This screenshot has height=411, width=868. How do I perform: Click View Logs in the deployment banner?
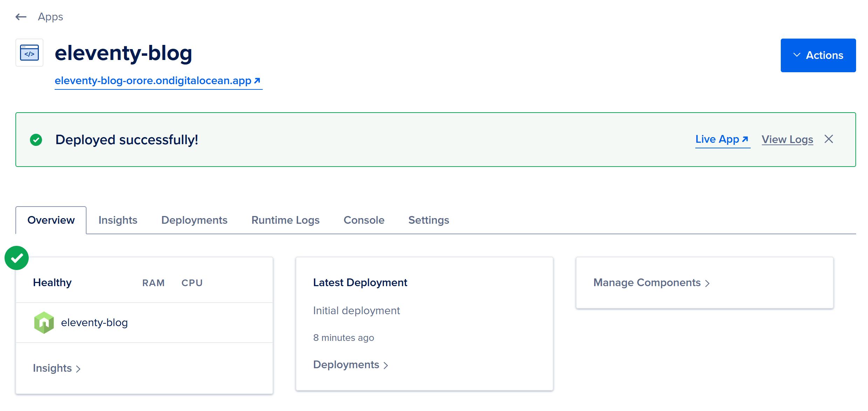click(x=787, y=140)
